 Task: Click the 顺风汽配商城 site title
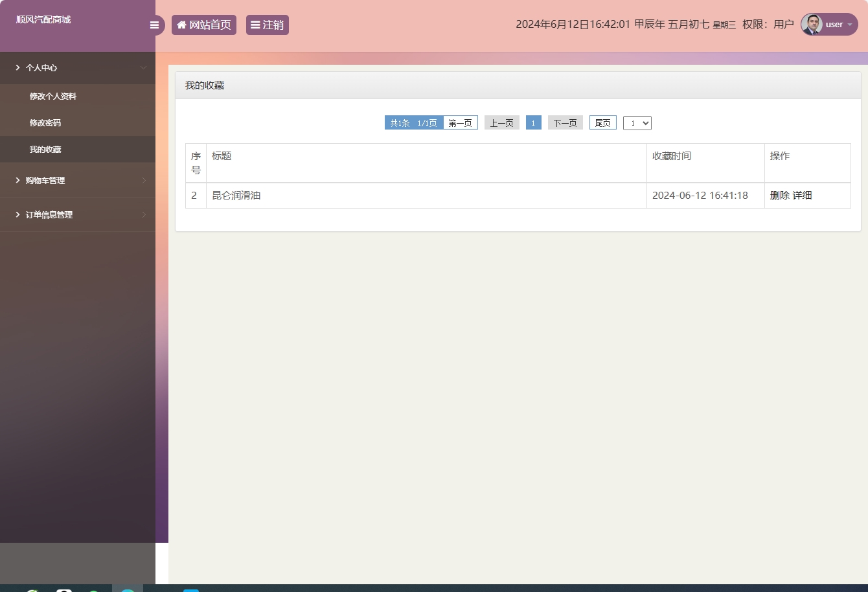(x=43, y=19)
